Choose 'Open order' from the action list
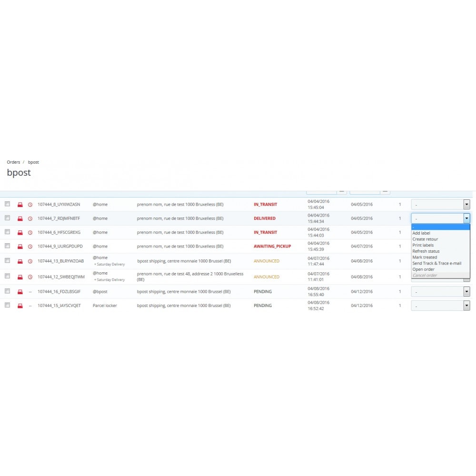 [440, 269]
